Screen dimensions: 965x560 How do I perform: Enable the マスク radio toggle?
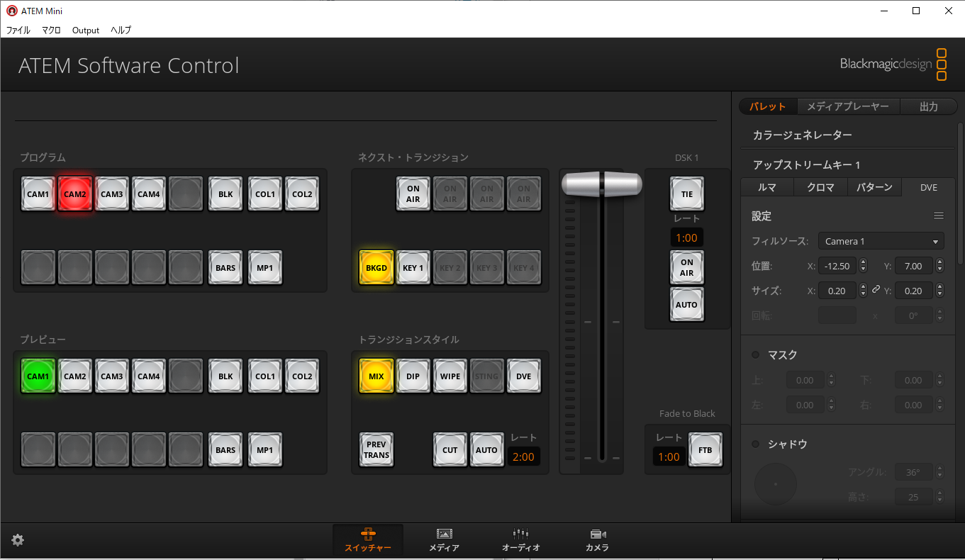755,354
